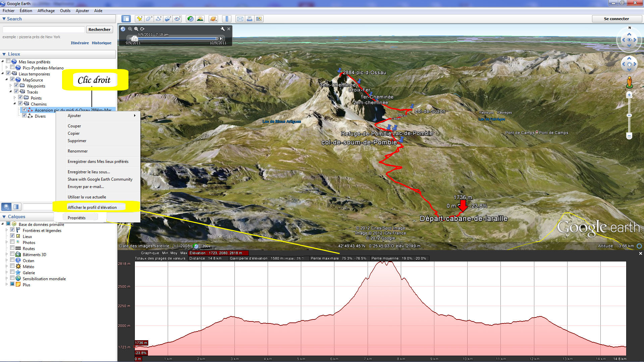
Task: Click the Rechercher button
Action: [x=99, y=29]
